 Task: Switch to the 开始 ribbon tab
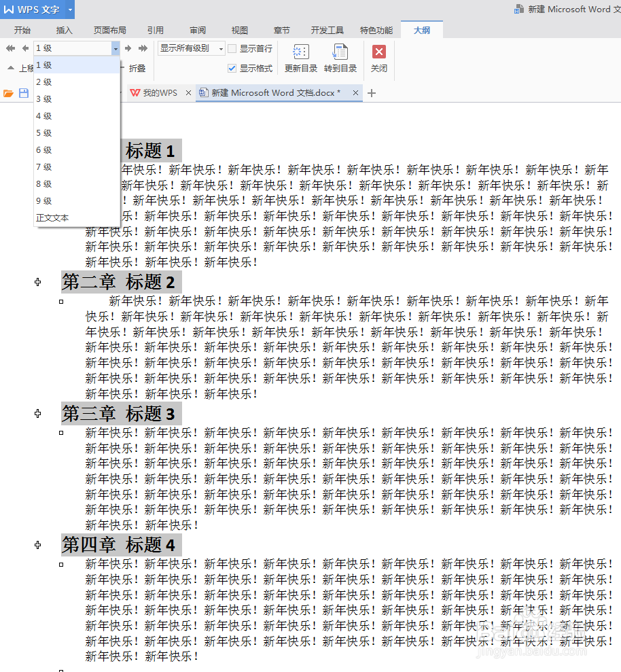[22, 31]
